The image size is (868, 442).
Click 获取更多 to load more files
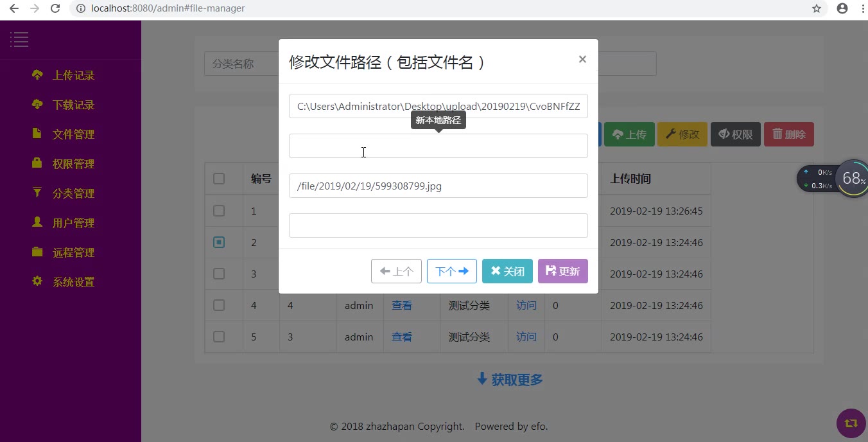coord(510,380)
